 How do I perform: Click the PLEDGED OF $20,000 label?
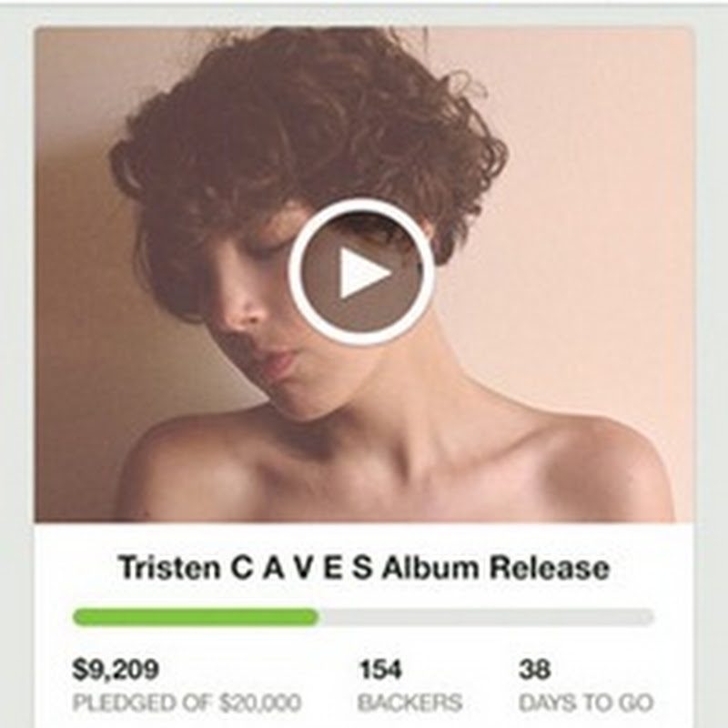click(x=187, y=703)
